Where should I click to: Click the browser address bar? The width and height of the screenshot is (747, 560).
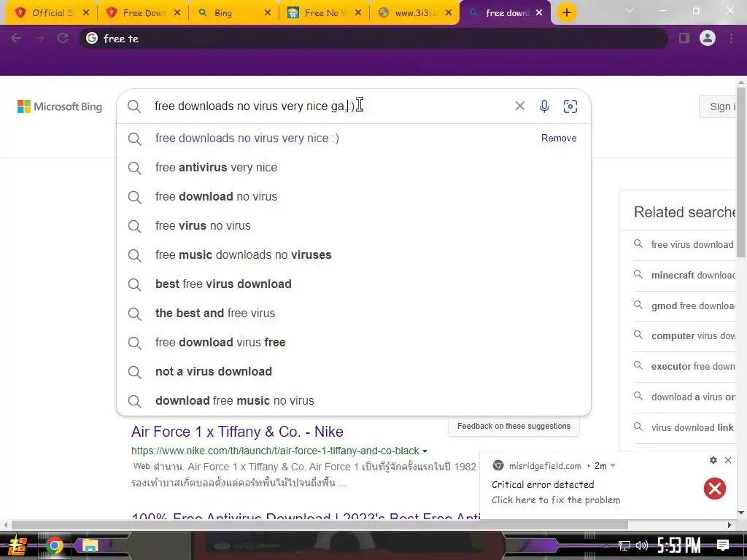[374, 39]
